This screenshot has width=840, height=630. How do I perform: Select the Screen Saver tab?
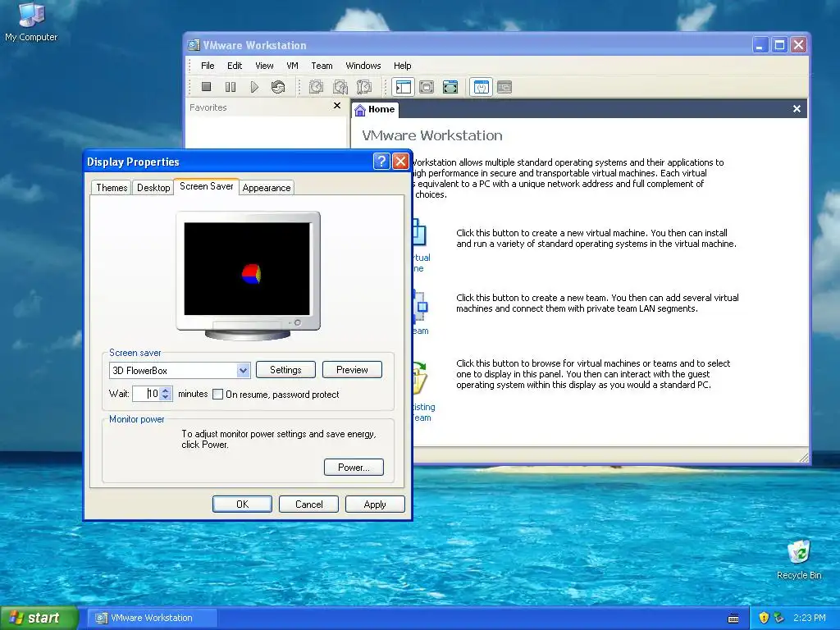tap(206, 186)
